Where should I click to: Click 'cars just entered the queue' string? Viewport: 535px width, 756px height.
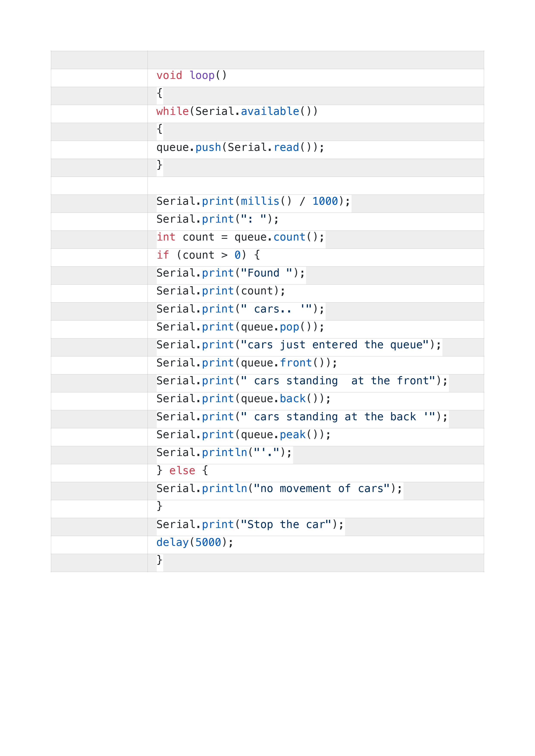(x=335, y=345)
